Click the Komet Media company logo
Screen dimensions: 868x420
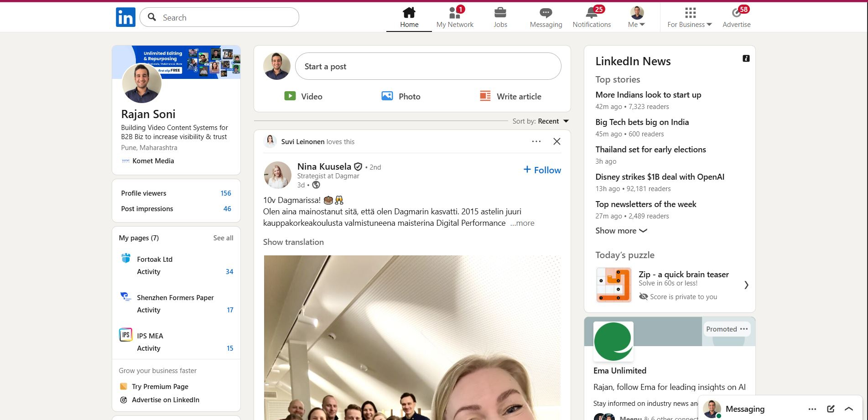125,161
